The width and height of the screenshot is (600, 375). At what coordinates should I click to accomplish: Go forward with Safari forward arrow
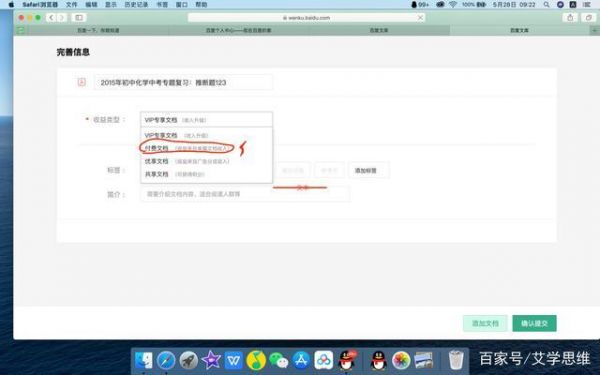point(61,18)
